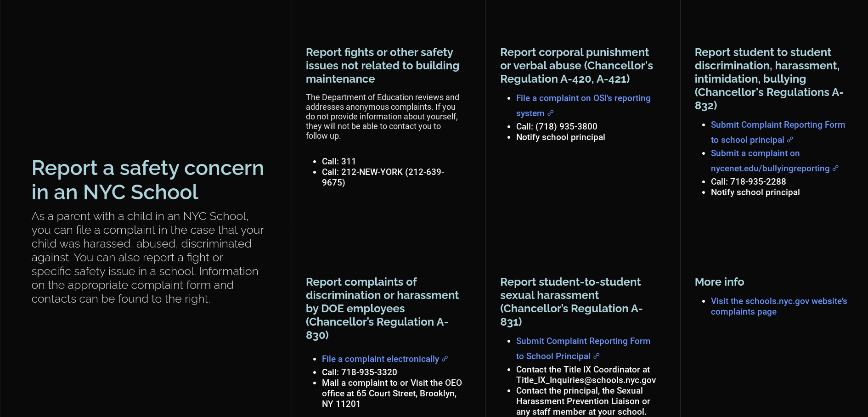Select the 'Call: 311' list entry

click(x=338, y=161)
